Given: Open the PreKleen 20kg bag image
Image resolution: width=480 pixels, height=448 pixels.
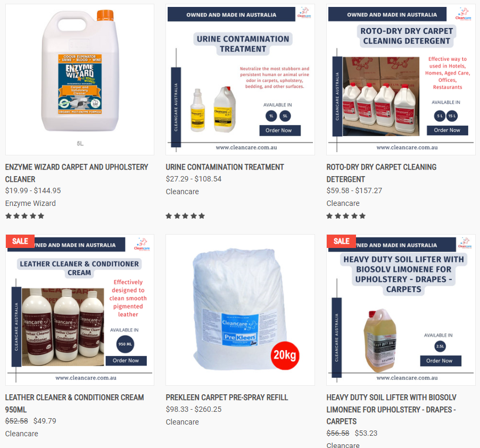Looking at the screenshot, I should [240, 310].
